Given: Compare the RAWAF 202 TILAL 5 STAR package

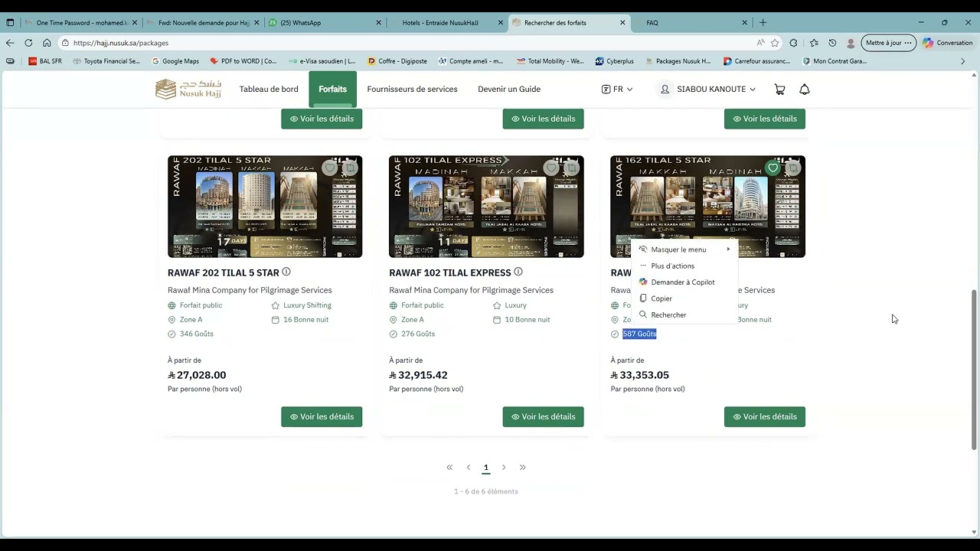Looking at the screenshot, I should coord(350,168).
